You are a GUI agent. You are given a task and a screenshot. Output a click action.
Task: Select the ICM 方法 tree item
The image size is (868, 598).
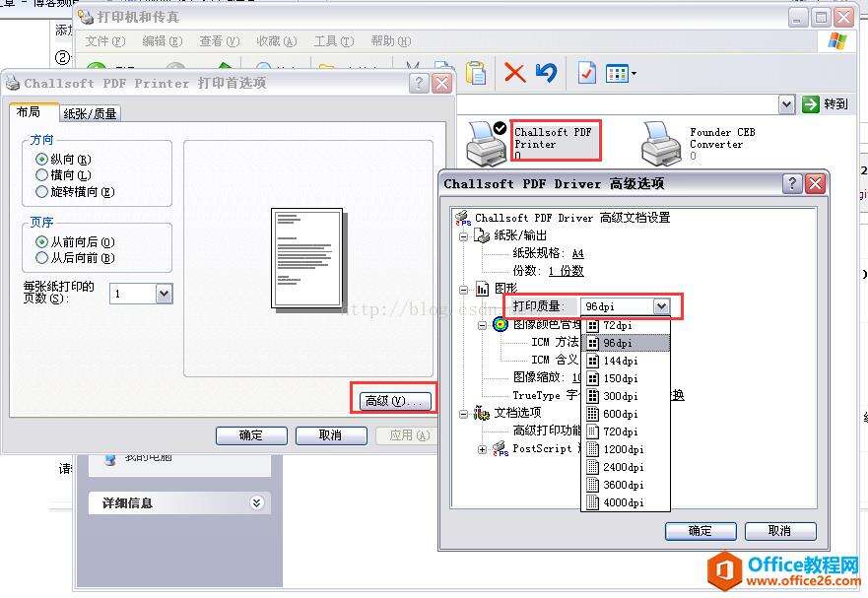click(x=556, y=342)
